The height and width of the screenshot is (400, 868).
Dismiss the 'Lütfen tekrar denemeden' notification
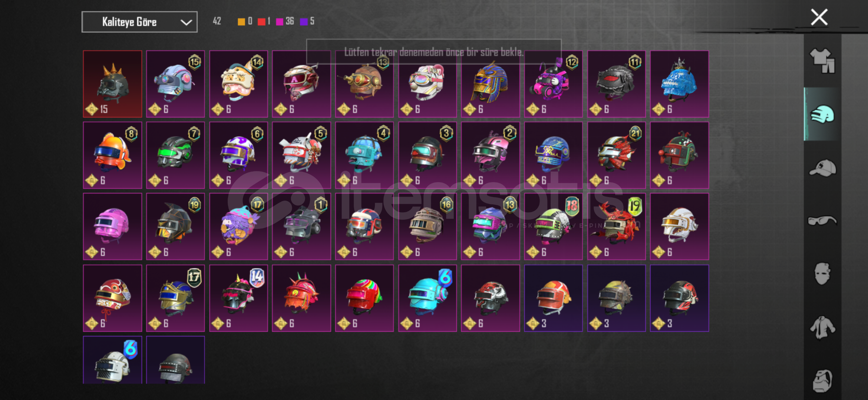[x=433, y=52]
